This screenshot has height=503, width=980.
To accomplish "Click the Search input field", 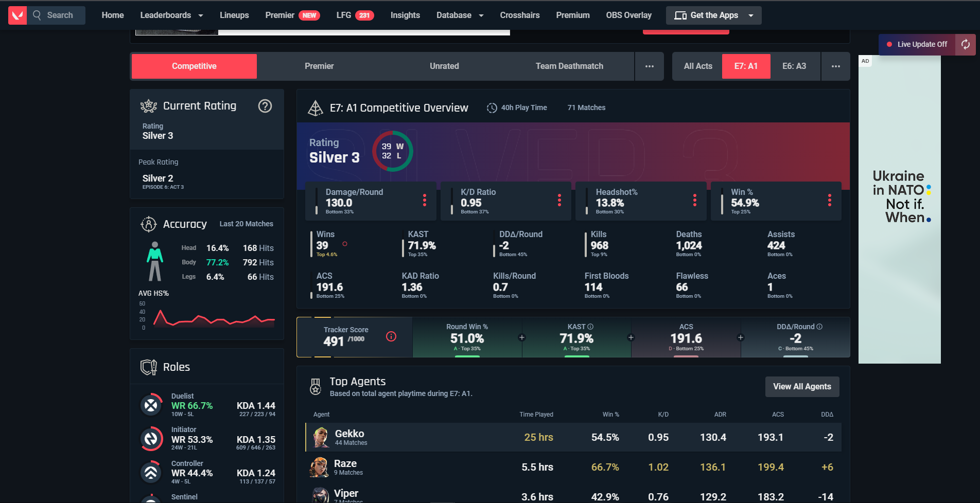I will 60,15.
